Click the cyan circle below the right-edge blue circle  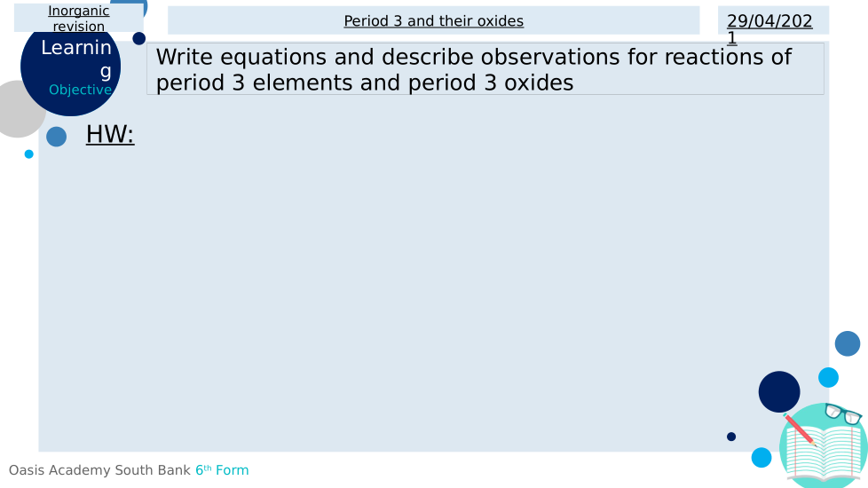click(x=828, y=377)
